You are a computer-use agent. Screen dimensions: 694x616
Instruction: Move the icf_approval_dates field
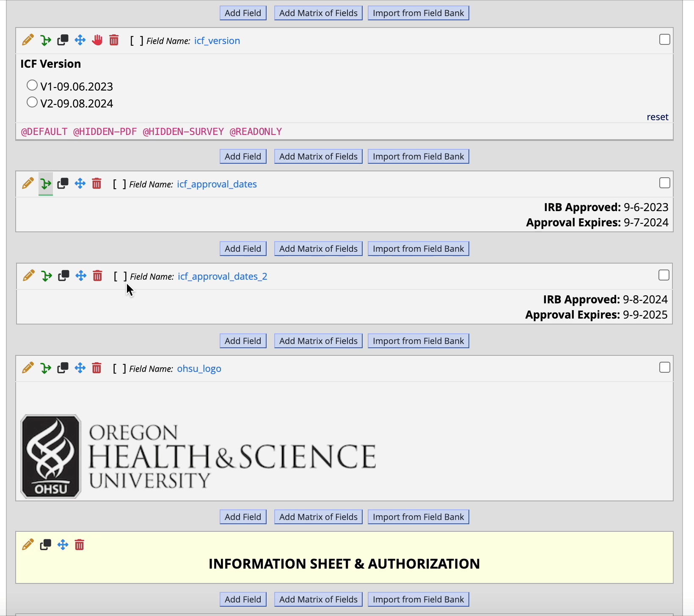[x=80, y=184]
